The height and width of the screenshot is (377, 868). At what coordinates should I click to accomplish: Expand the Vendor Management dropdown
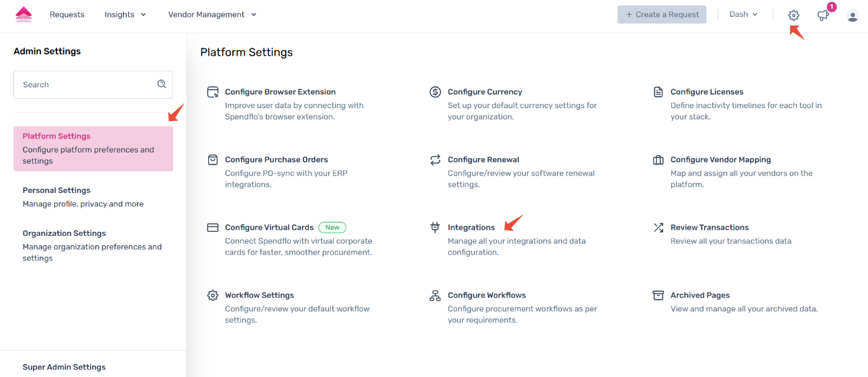[212, 15]
